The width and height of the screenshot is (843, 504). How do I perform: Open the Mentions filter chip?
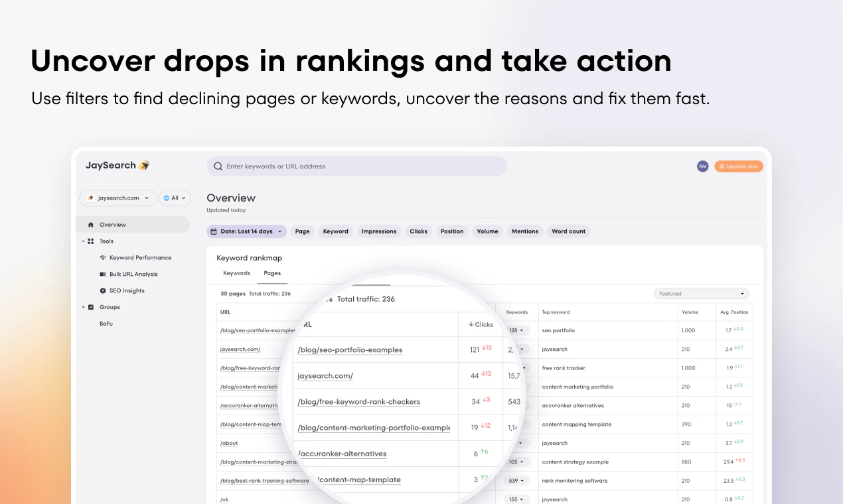(x=525, y=231)
